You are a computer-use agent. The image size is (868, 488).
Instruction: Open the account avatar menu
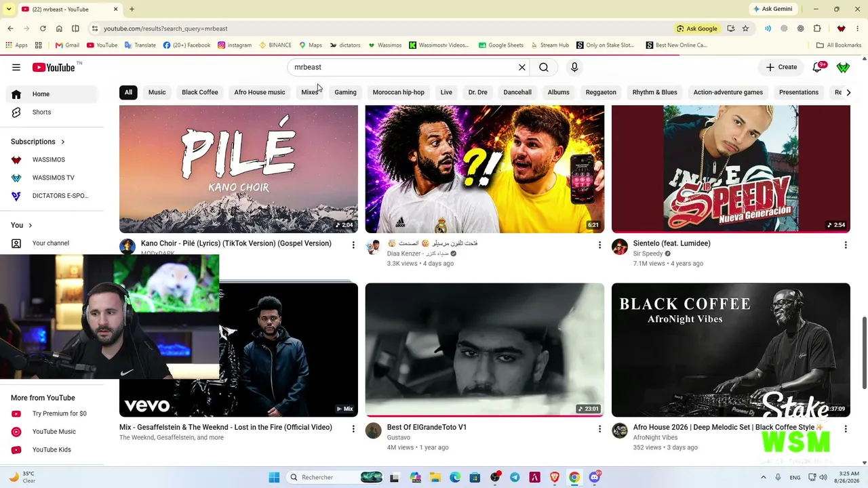pyautogui.click(x=843, y=67)
